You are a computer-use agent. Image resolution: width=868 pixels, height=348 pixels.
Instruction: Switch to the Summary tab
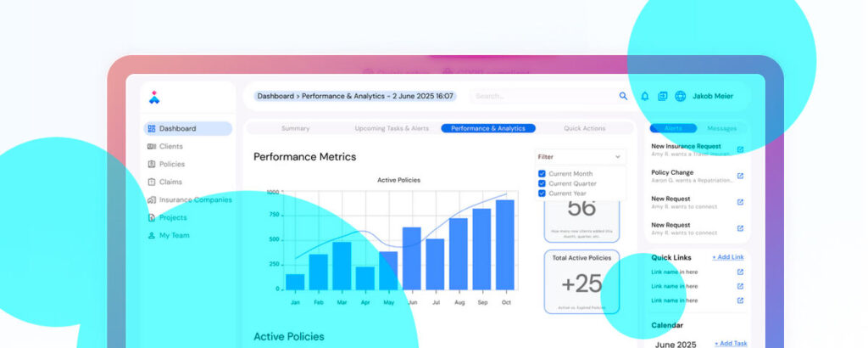pyautogui.click(x=296, y=128)
